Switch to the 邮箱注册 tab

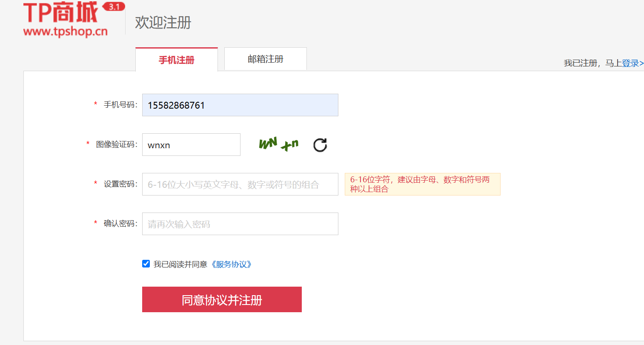265,59
